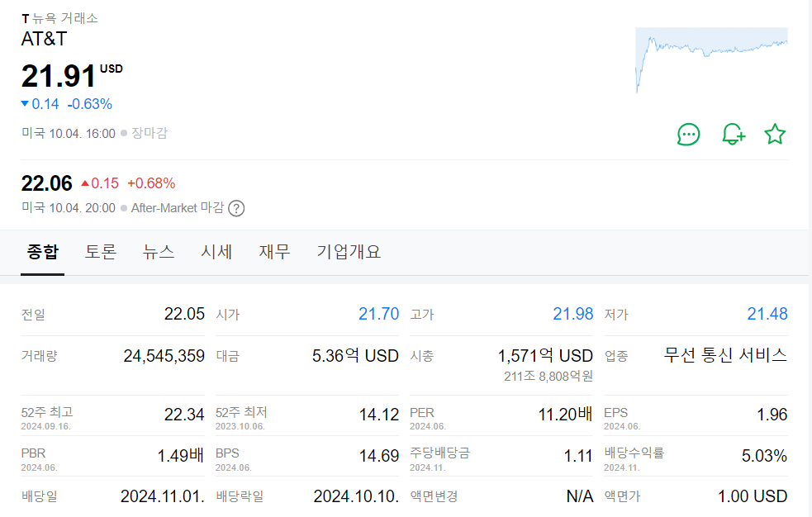Add a price alert with bell icon

734,135
